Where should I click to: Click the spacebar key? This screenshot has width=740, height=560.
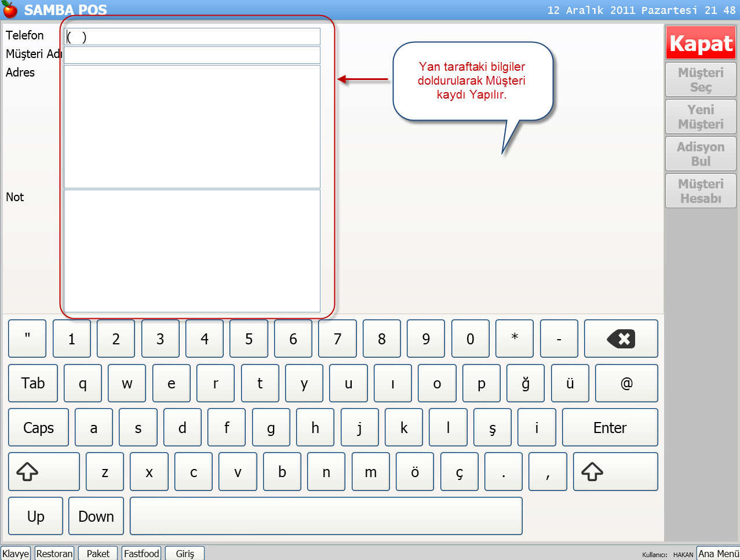click(326, 516)
